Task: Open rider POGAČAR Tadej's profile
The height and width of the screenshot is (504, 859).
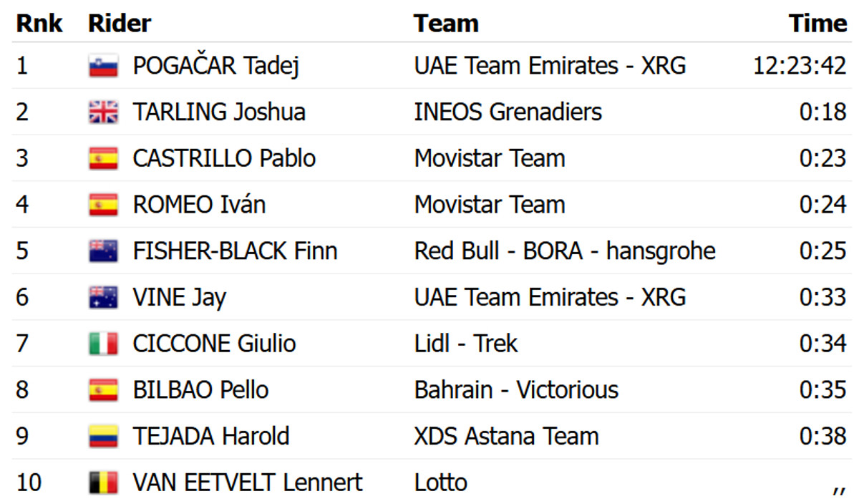Action: (215, 66)
